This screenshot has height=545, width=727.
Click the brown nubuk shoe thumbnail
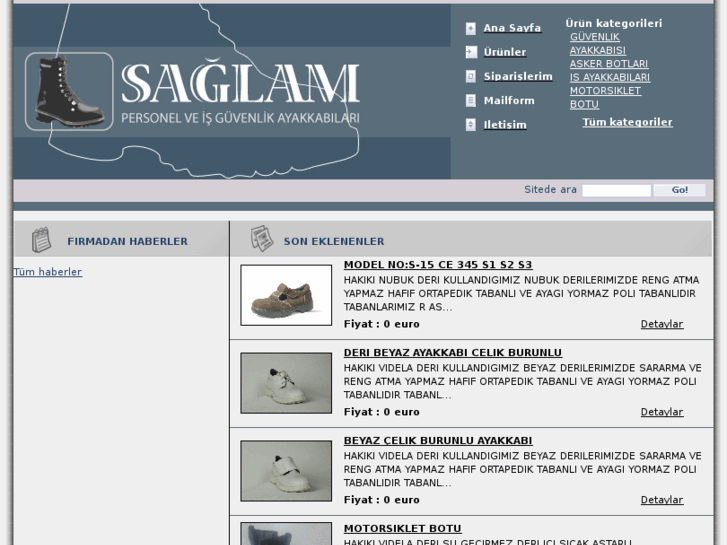pyautogui.click(x=286, y=295)
